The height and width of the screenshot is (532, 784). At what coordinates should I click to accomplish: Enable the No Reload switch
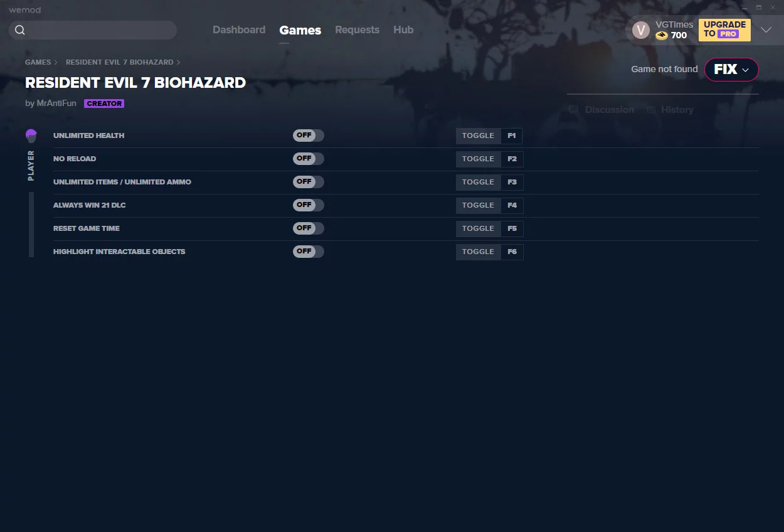tap(309, 159)
